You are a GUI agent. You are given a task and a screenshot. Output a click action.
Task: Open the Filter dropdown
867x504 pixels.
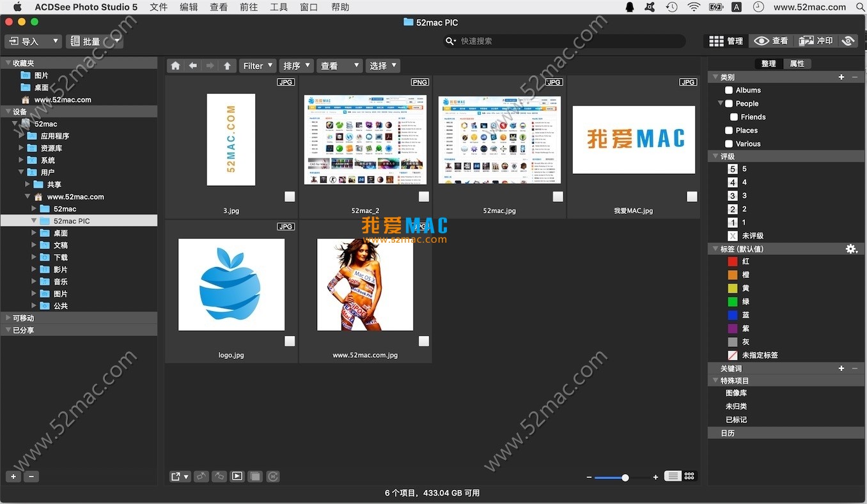(258, 66)
